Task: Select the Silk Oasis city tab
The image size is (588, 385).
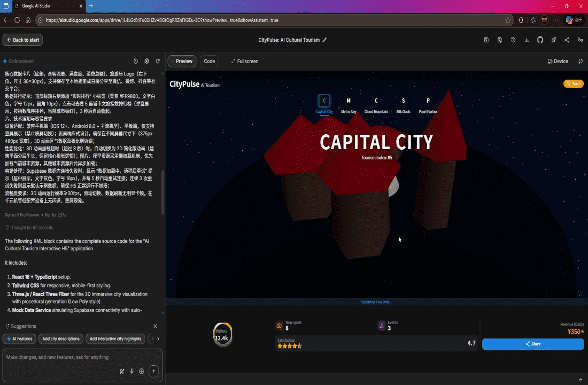Action: [x=403, y=105]
